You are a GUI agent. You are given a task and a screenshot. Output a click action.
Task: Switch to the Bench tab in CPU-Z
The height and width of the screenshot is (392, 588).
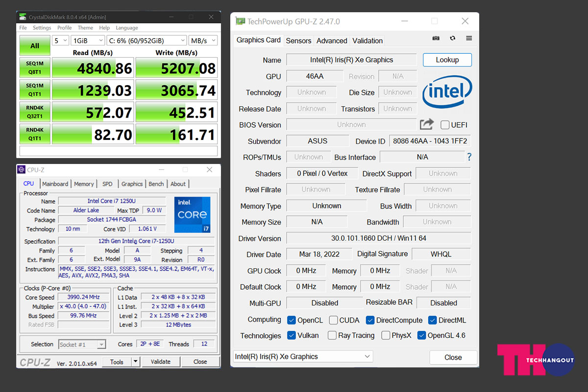point(156,184)
